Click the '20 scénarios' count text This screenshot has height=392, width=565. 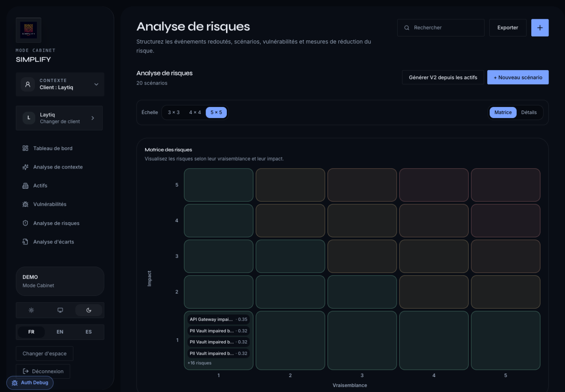[x=152, y=83]
